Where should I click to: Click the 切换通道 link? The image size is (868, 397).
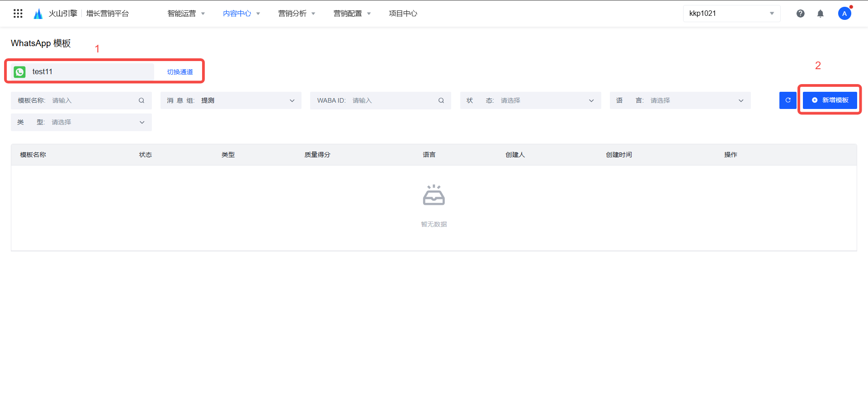pos(180,72)
